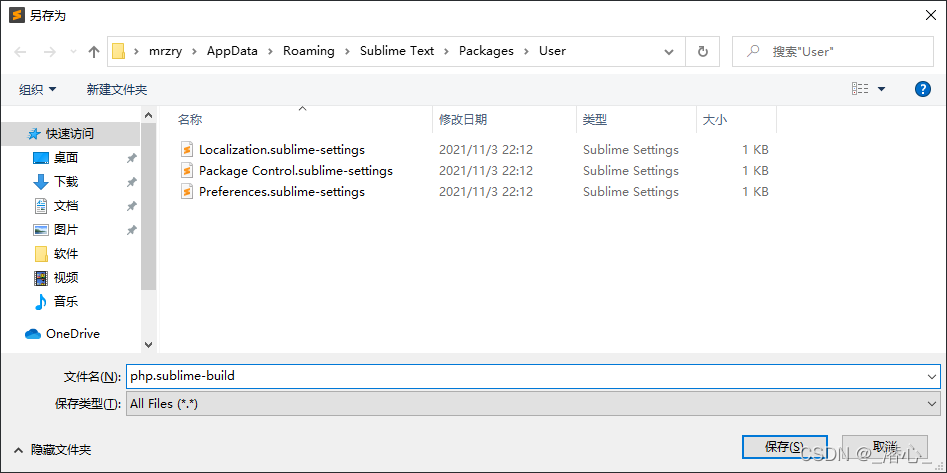Close the 另存为 dialog

[x=931, y=16]
